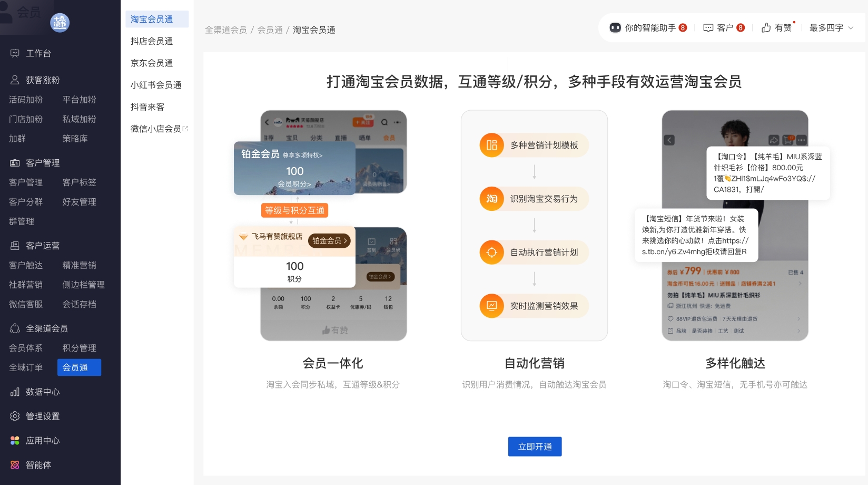Viewport: 868px width, 485px height.
Task: Switch to 抖店会员通 menu item
Action: pos(152,41)
